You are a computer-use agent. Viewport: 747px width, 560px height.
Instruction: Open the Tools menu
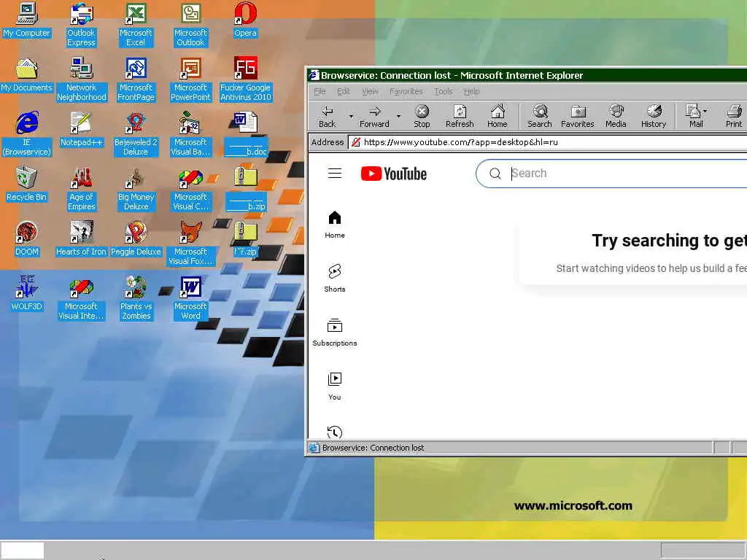(443, 91)
